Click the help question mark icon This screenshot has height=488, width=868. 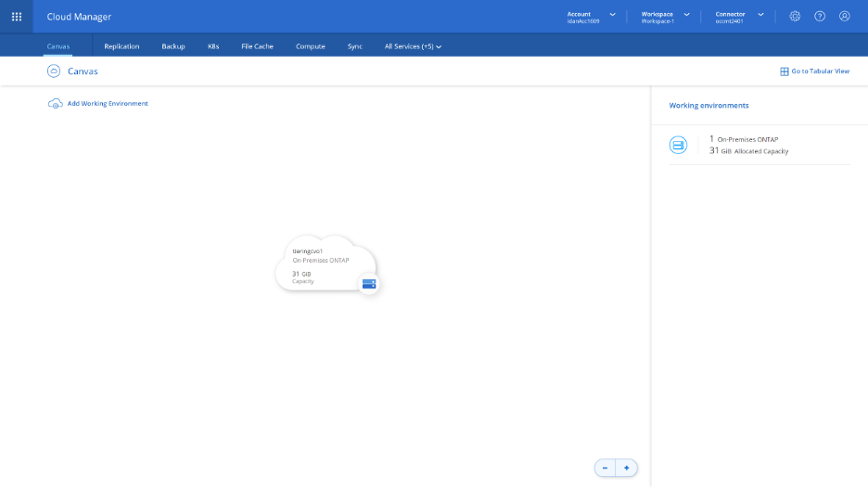tap(820, 16)
